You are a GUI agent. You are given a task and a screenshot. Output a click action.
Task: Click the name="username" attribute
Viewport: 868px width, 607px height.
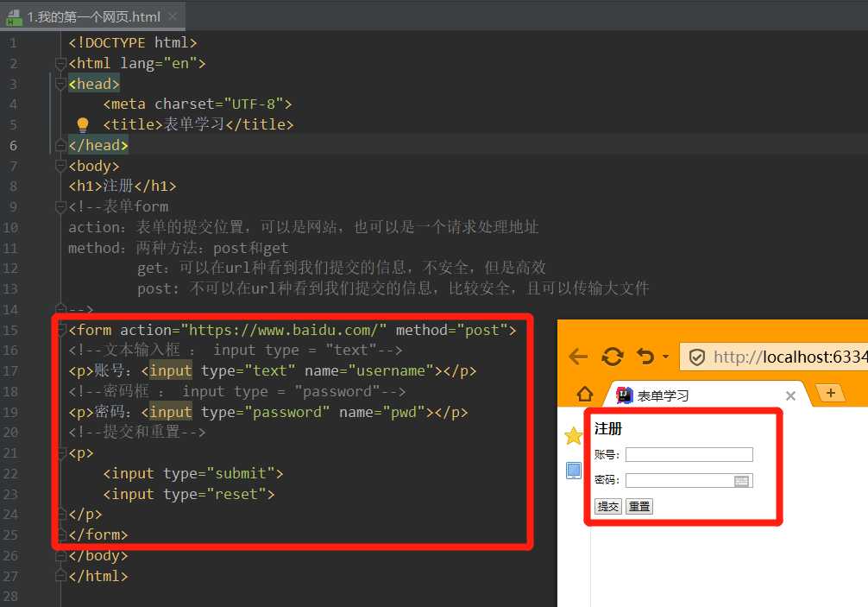point(369,371)
